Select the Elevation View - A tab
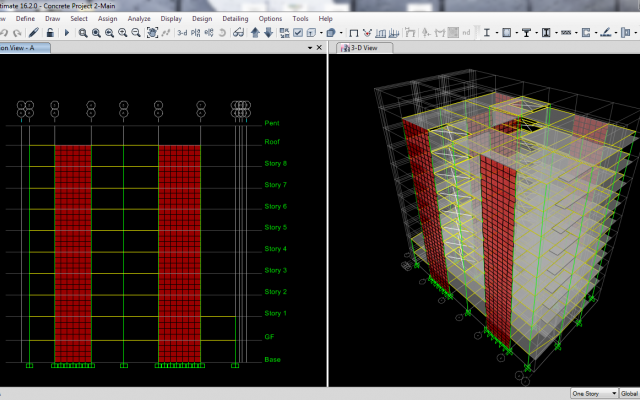 [24, 48]
